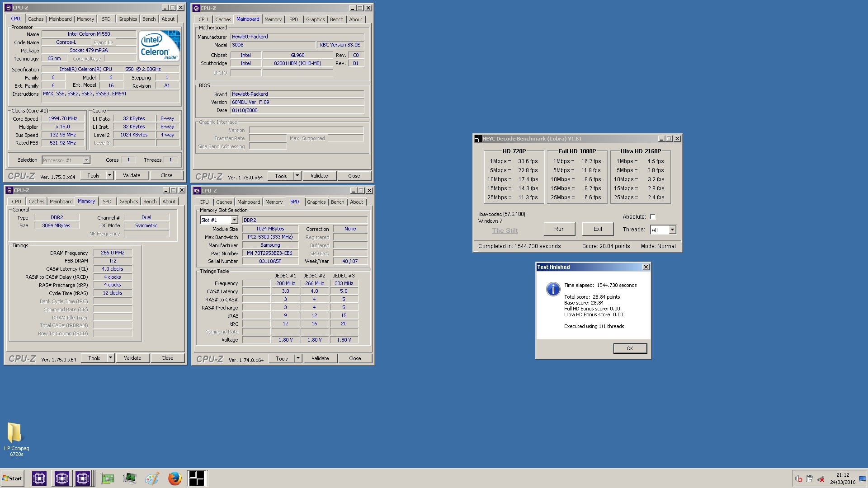Launch Firefox from the taskbar
The width and height of the screenshot is (868, 488).
click(x=175, y=478)
